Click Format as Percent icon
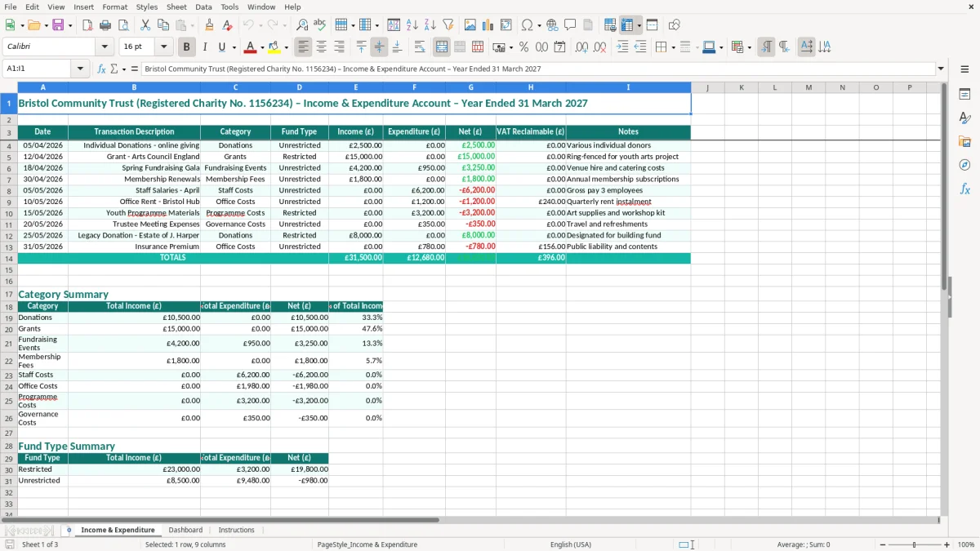980x551 pixels. coord(523,47)
